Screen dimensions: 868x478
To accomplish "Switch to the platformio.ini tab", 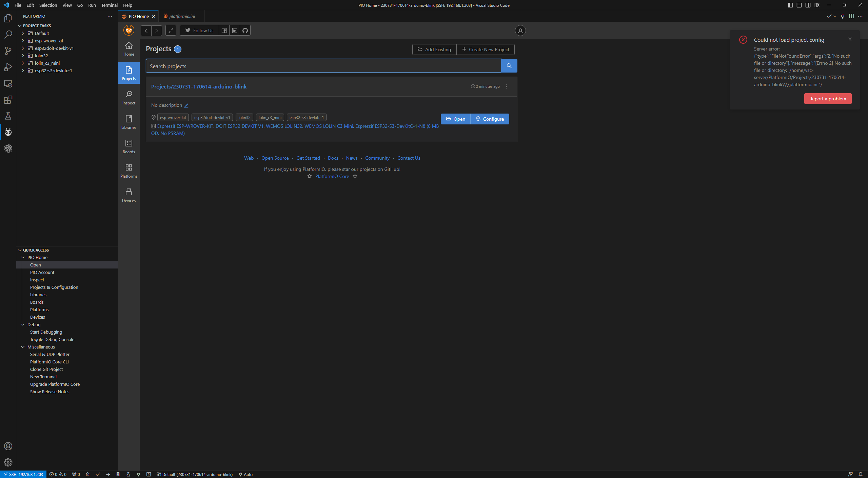I will pos(182,16).
